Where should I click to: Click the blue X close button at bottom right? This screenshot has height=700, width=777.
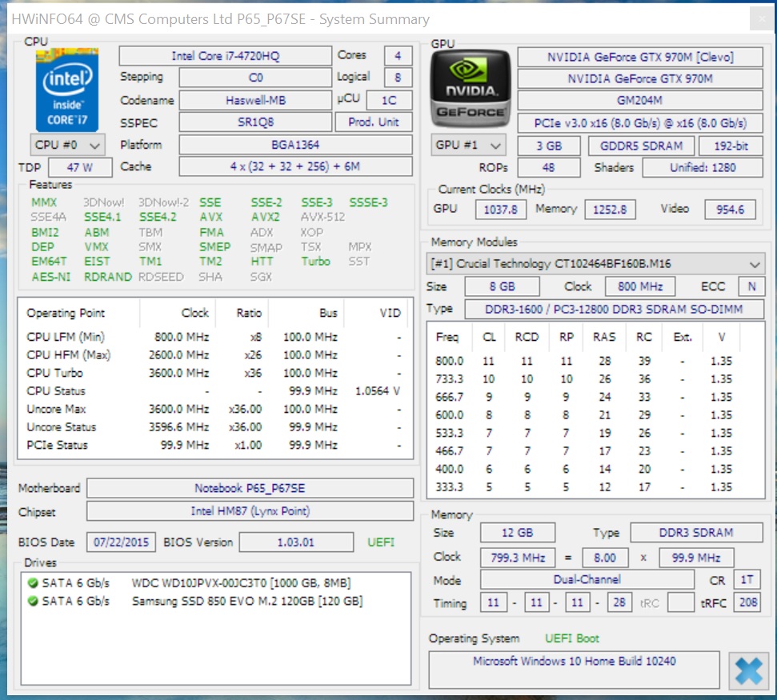point(748,670)
